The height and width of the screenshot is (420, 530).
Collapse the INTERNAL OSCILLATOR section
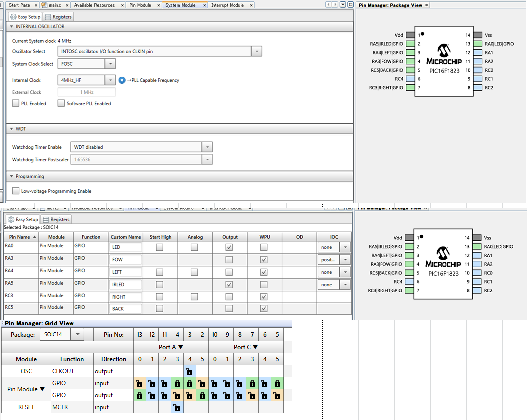(12, 26)
